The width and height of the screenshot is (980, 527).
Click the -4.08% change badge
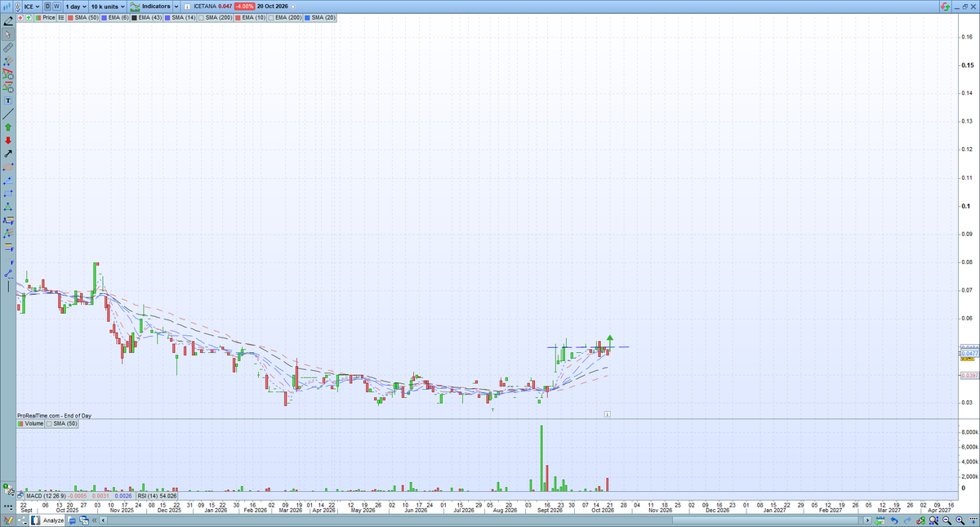pos(244,6)
